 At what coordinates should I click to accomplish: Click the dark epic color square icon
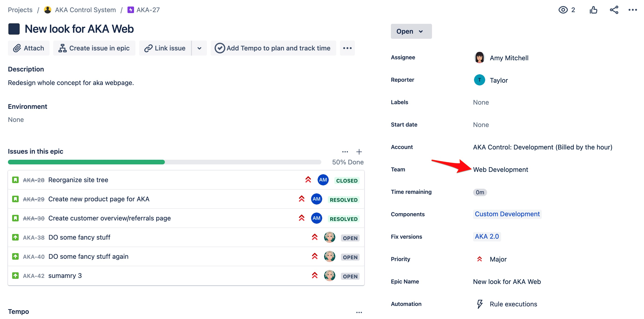tap(14, 29)
